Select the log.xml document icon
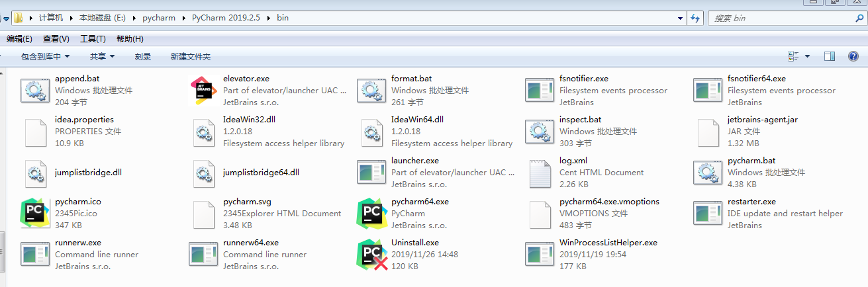The width and height of the screenshot is (868, 287). pos(539,173)
